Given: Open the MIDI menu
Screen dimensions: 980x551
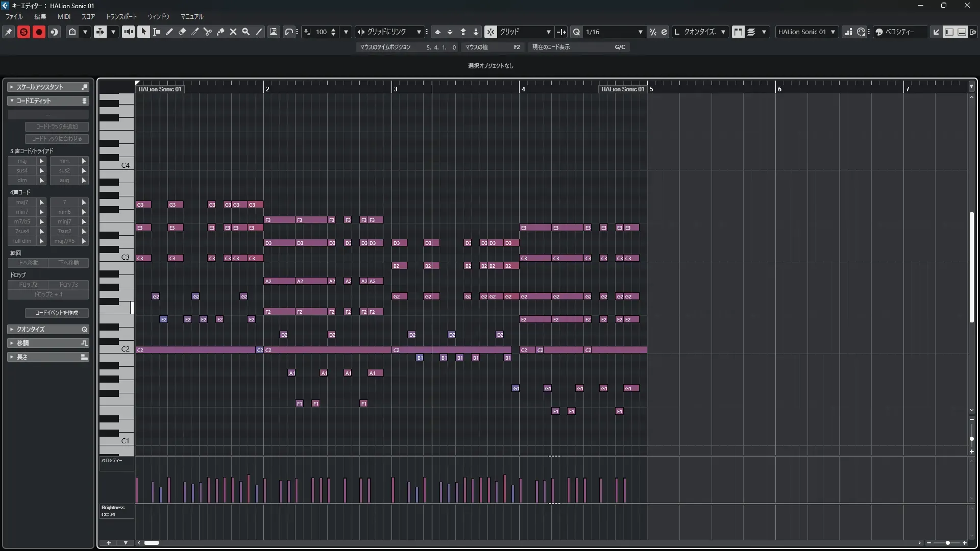Looking at the screenshot, I should tap(64, 16).
